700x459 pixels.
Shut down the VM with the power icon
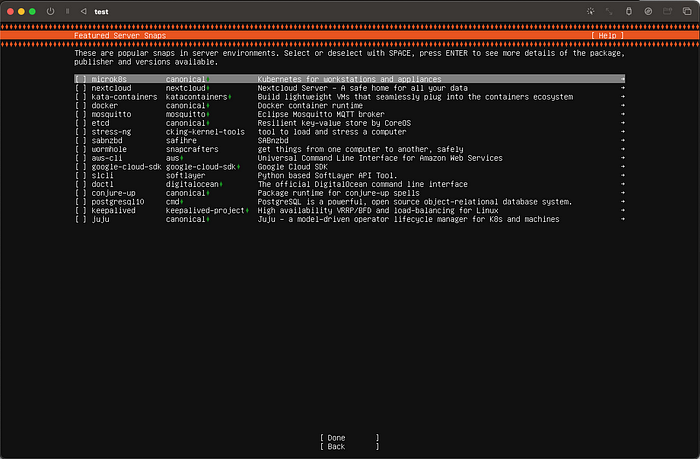tap(50, 11)
